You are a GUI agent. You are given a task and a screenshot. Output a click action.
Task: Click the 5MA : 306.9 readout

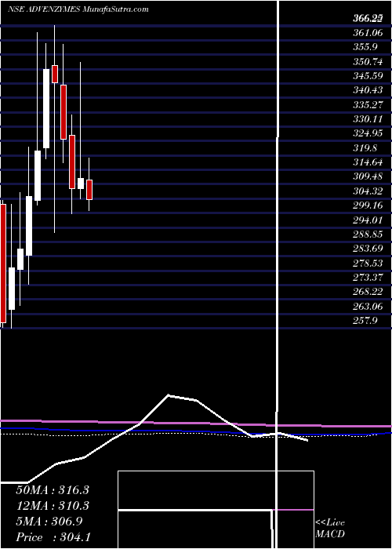(x=49, y=522)
